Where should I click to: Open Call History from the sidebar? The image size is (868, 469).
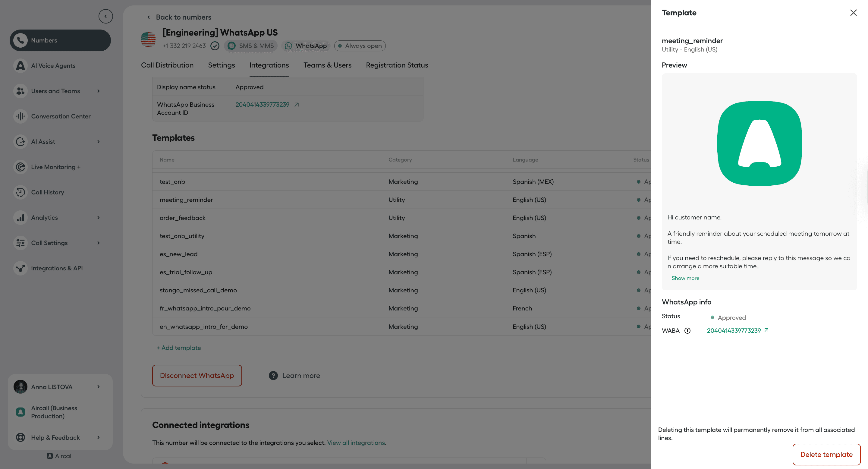[48, 192]
